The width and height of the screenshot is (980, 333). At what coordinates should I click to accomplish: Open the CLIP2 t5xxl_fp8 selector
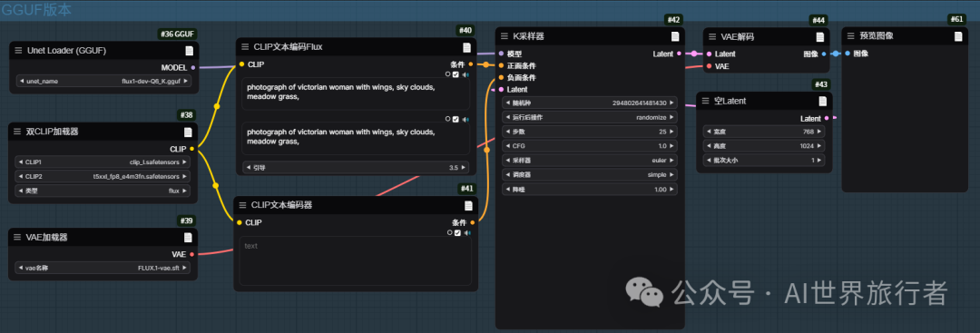pyautogui.click(x=102, y=176)
